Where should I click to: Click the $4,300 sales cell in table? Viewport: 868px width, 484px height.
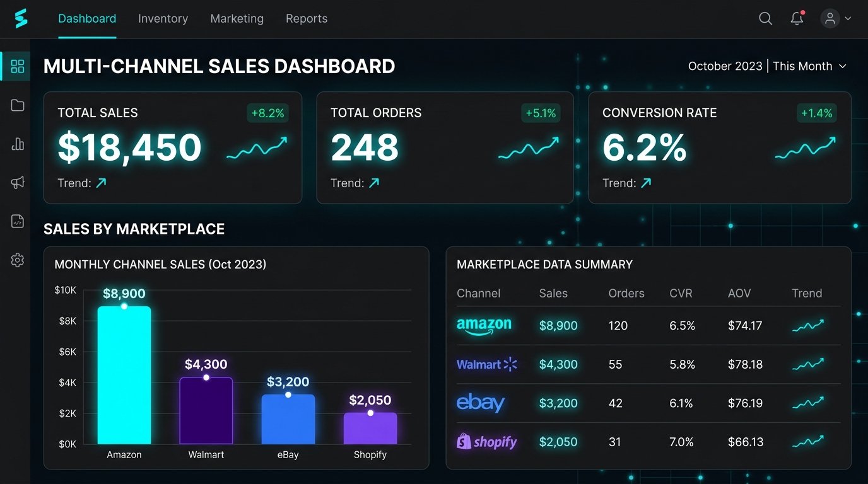click(558, 364)
